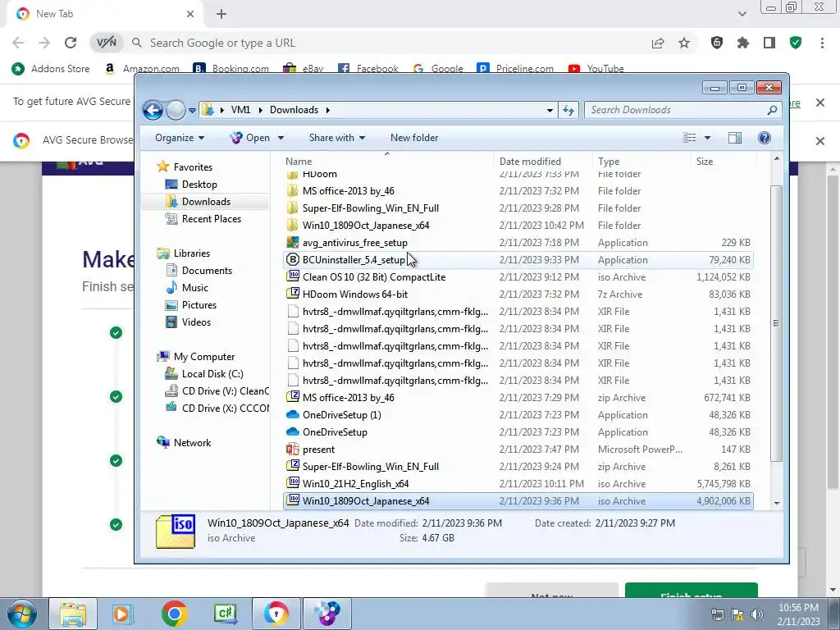Select the Win10_1809Oct_Japanese_x64 folder icon
The height and width of the screenshot is (630, 840).
click(293, 226)
